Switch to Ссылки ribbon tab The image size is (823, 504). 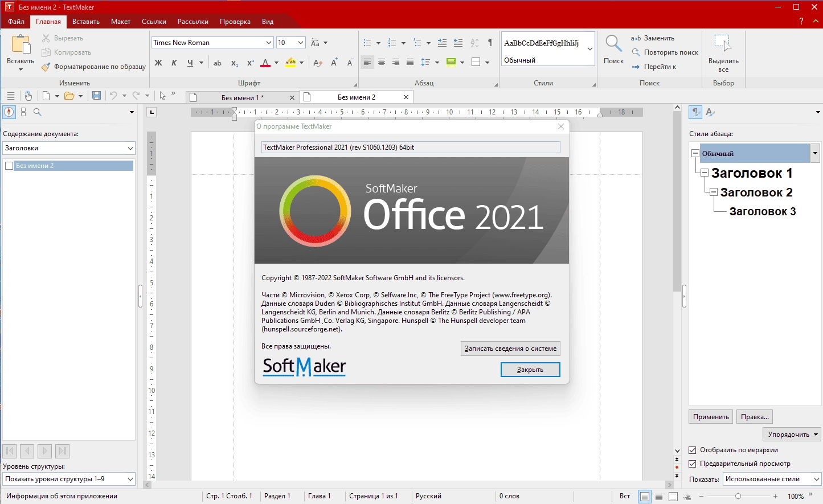click(x=154, y=22)
